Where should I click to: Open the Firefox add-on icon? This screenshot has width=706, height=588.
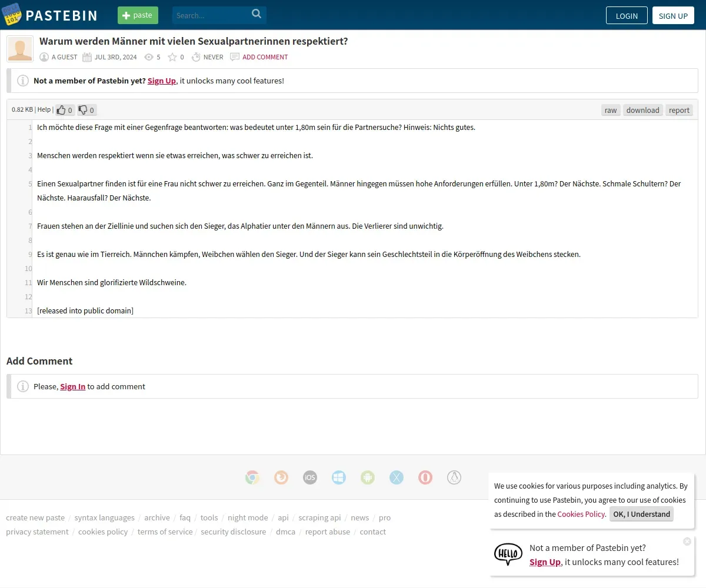click(x=281, y=477)
